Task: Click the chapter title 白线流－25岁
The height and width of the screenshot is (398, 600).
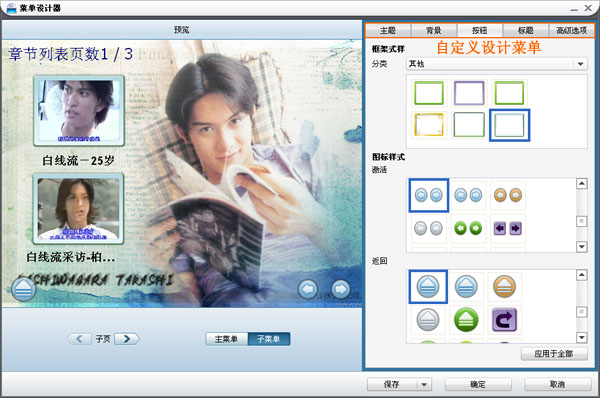Action: pos(78,160)
